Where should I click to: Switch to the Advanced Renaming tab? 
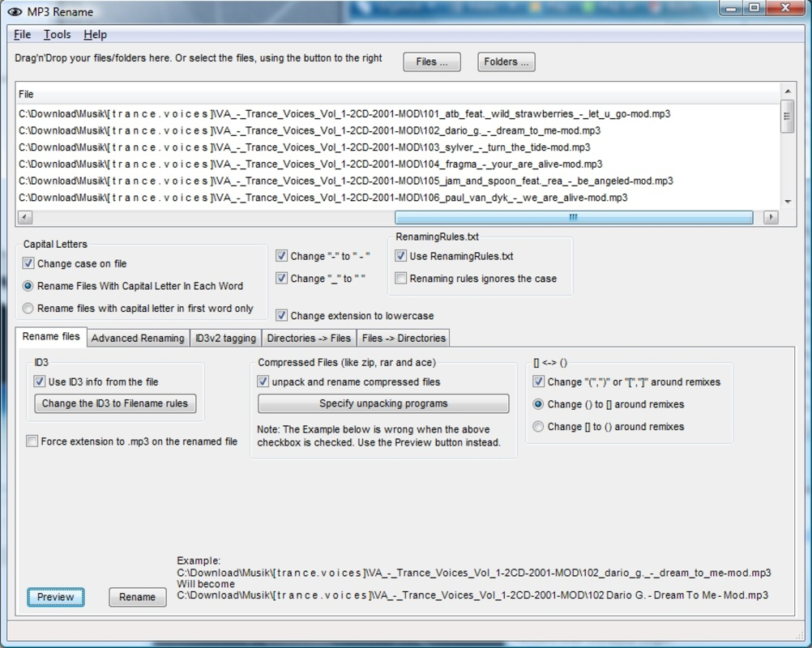point(138,338)
